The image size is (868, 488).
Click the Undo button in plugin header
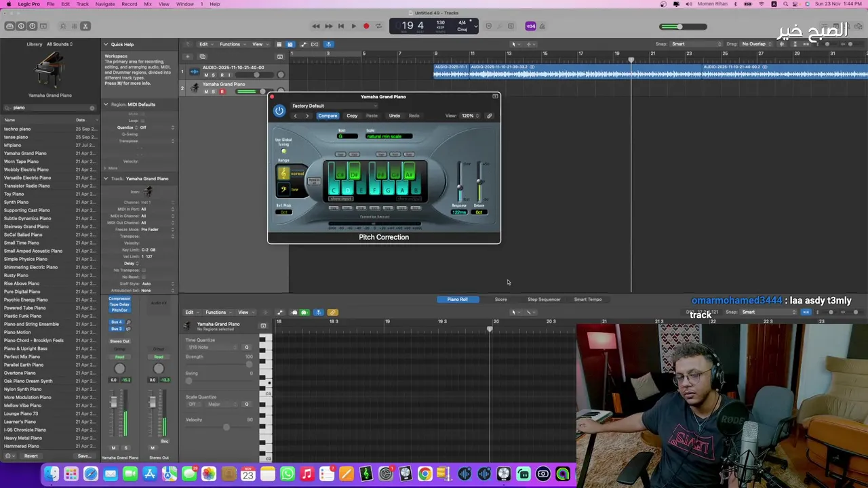click(394, 116)
